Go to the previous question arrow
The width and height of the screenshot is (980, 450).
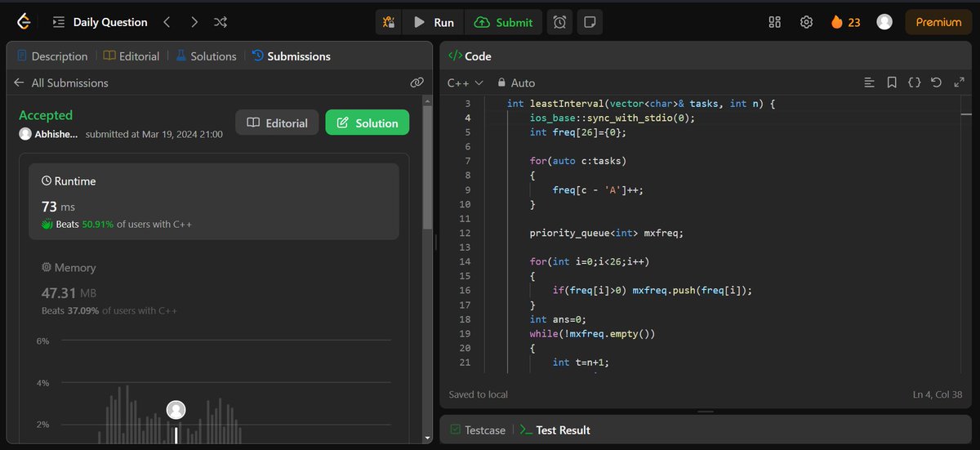click(x=167, y=22)
